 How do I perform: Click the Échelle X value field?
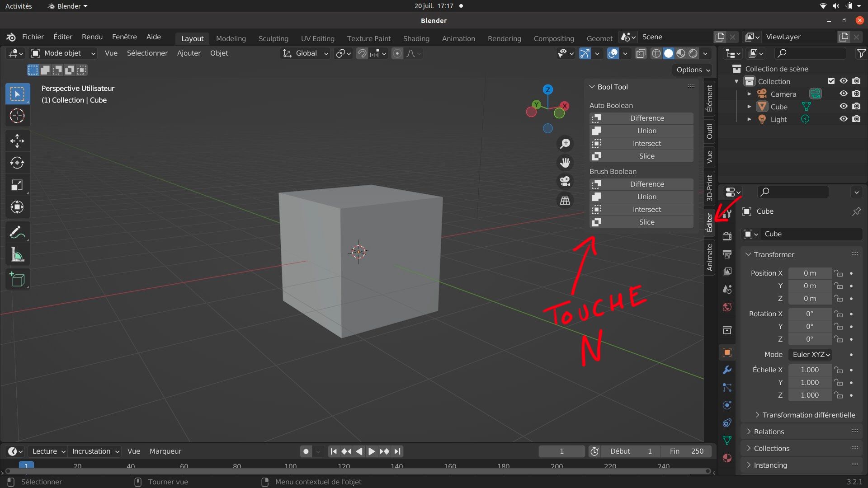click(809, 370)
